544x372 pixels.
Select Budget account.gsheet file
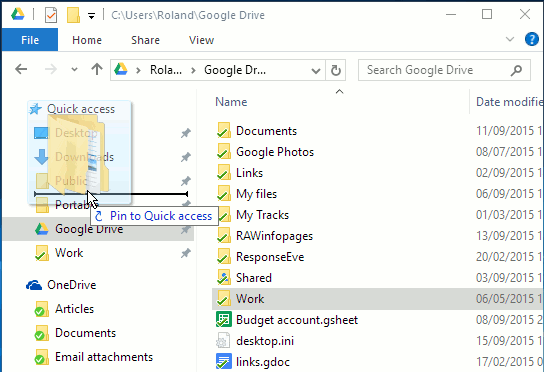tap(297, 320)
